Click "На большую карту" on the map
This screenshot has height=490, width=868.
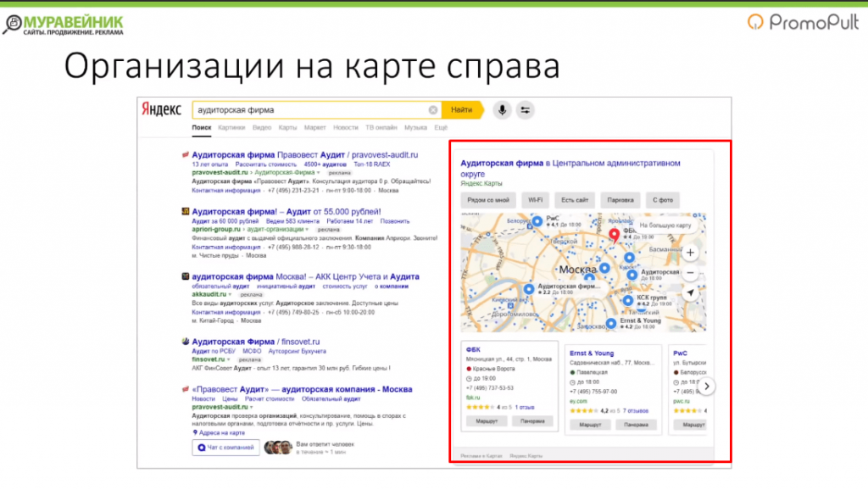point(665,226)
